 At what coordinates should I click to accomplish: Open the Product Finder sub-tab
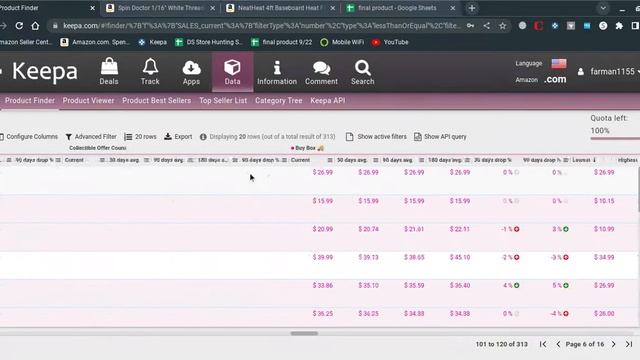coord(30,100)
